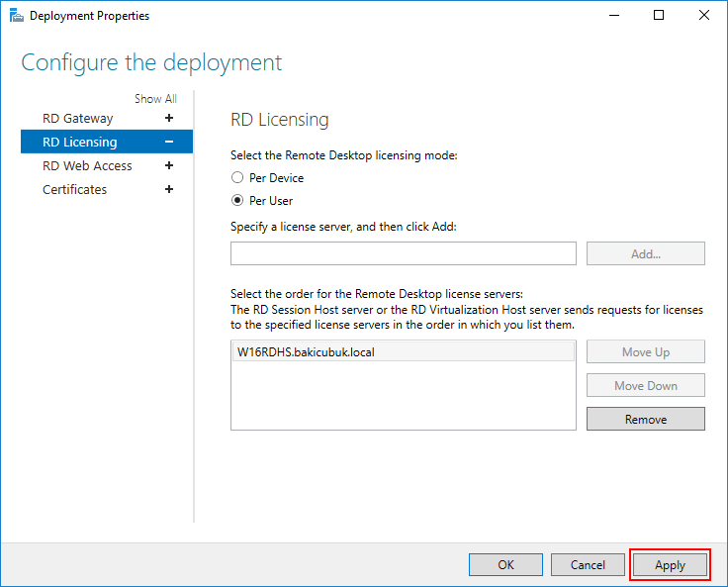Click the OK button
This screenshot has width=728, height=587.
[x=505, y=564]
